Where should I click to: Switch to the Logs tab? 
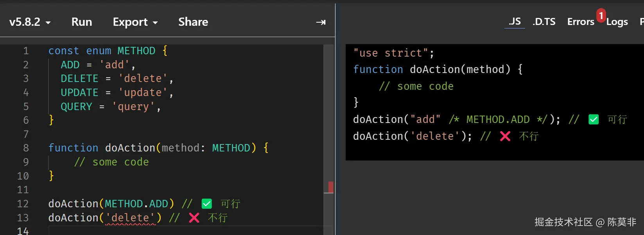[617, 22]
